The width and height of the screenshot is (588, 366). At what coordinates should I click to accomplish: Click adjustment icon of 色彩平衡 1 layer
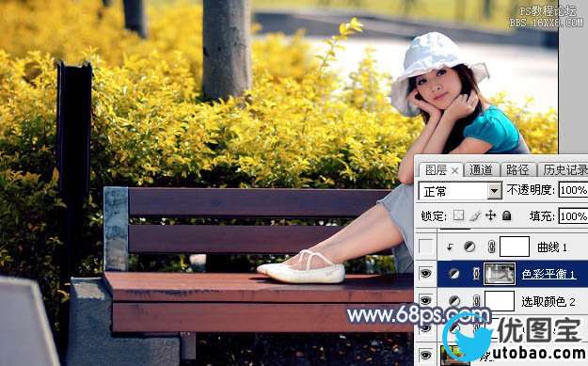[453, 274]
